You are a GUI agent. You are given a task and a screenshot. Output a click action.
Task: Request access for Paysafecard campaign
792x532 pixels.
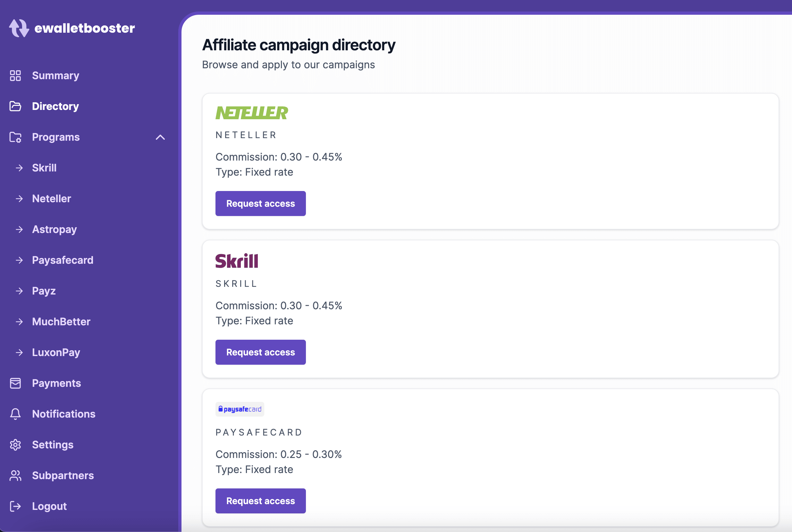tap(260, 501)
